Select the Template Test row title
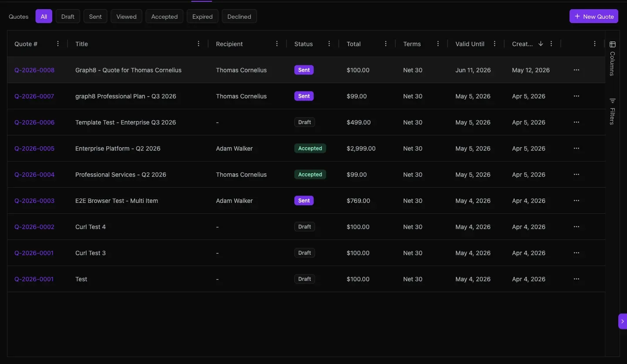This screenshot has height=364, width=627. point(126,122)
